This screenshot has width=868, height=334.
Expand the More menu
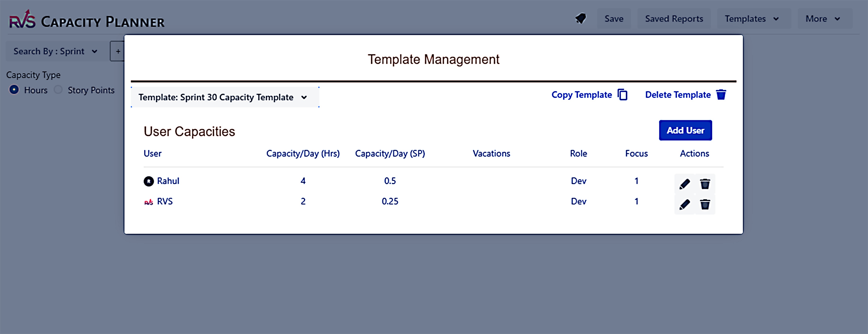[x=823, y=19]
